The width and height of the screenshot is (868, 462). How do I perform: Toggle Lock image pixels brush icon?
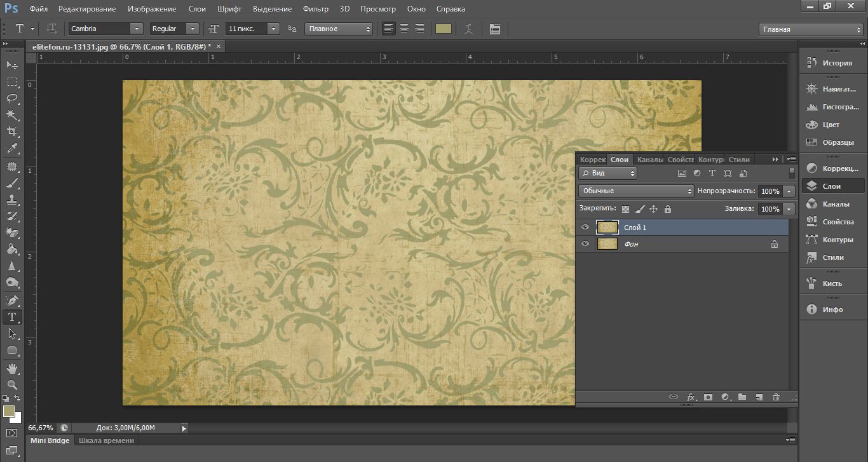640,208
